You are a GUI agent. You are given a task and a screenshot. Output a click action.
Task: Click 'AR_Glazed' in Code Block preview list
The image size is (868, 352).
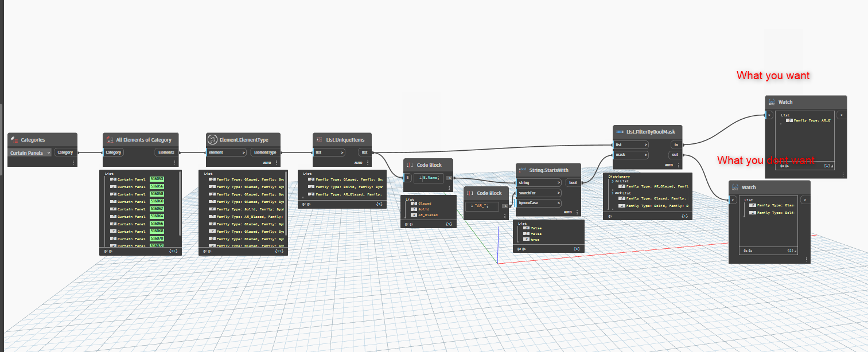(427, 215)
